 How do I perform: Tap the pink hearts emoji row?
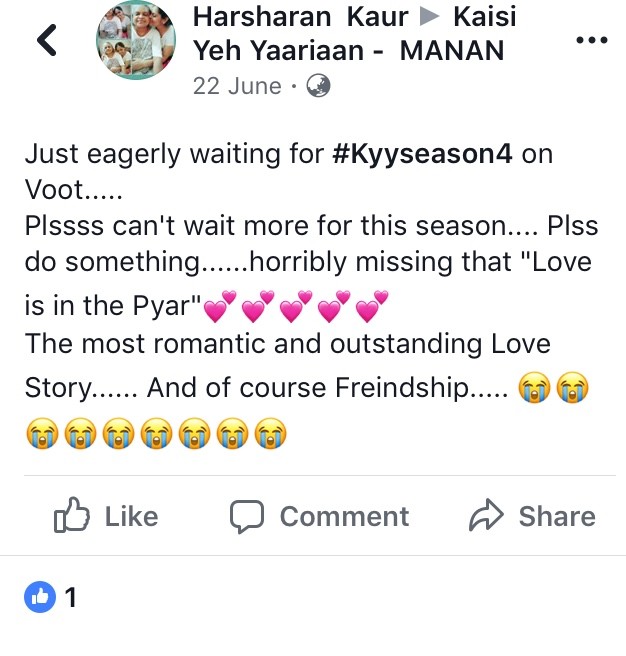296,306
